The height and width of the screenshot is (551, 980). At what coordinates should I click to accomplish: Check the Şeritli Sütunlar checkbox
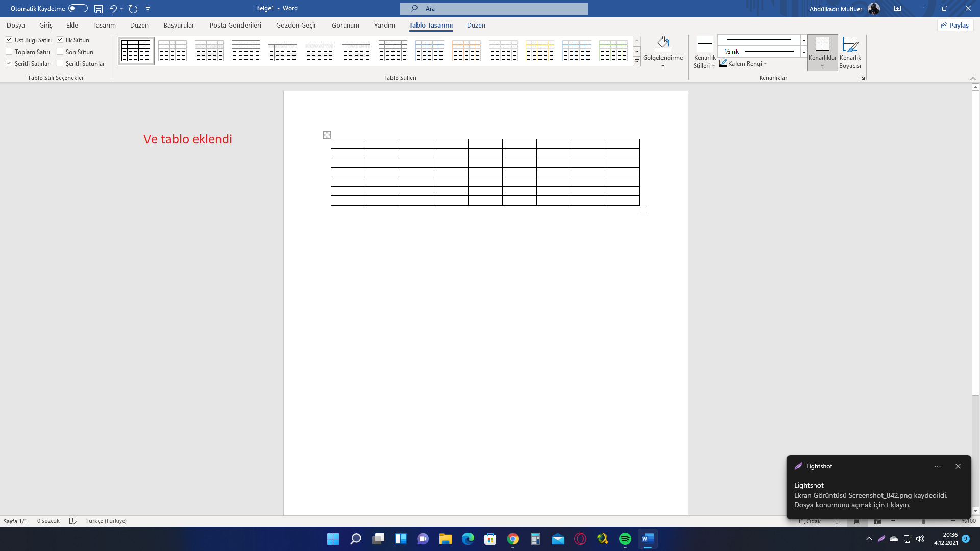click(60, 63)
